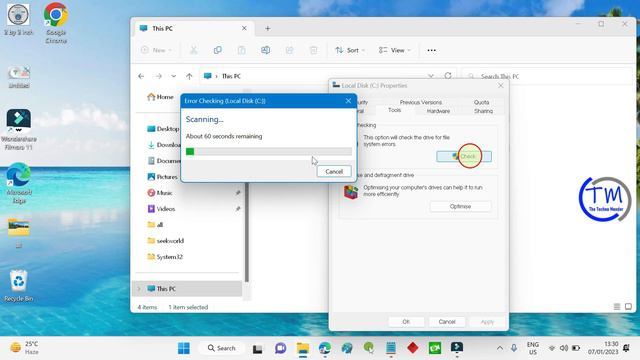Open the Windows Start menu

[x=184, y=348]
